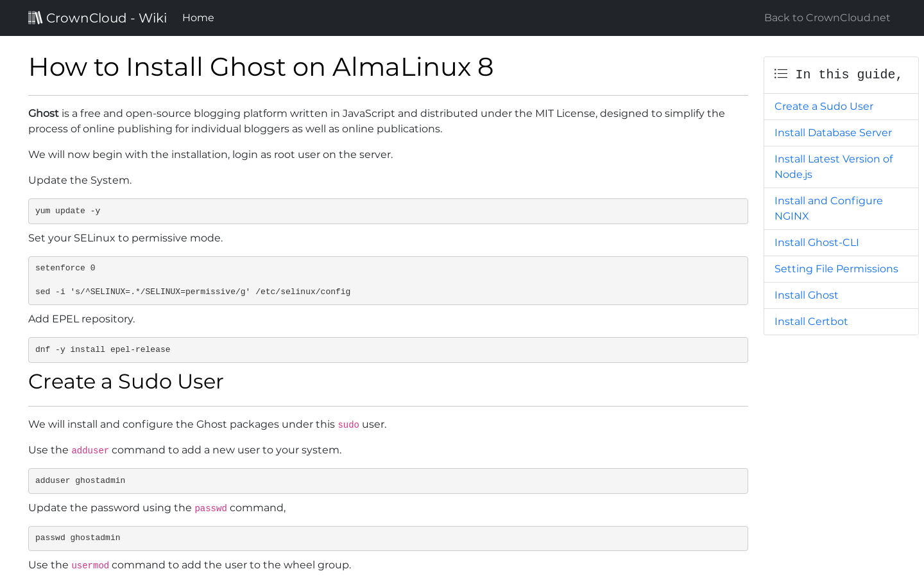Select 'Install Latest Version of Node.js' link
Screen dimensions: 924x578
tap(834, 166)
